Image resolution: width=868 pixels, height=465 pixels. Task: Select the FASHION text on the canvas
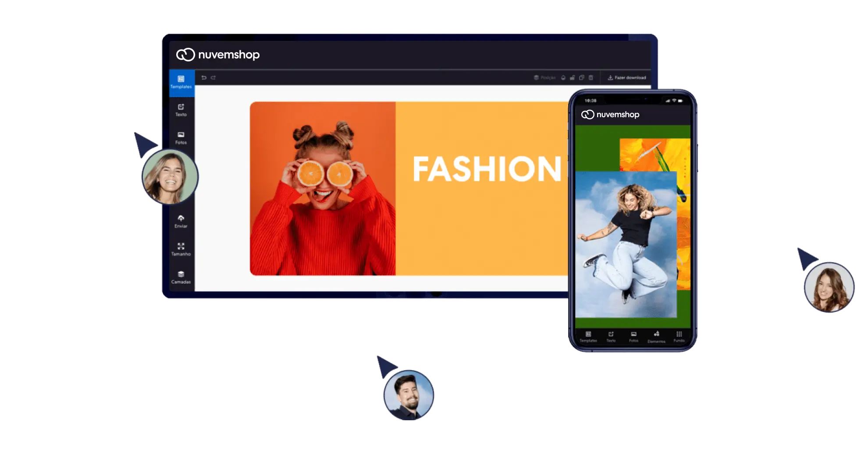coord(487,169)
